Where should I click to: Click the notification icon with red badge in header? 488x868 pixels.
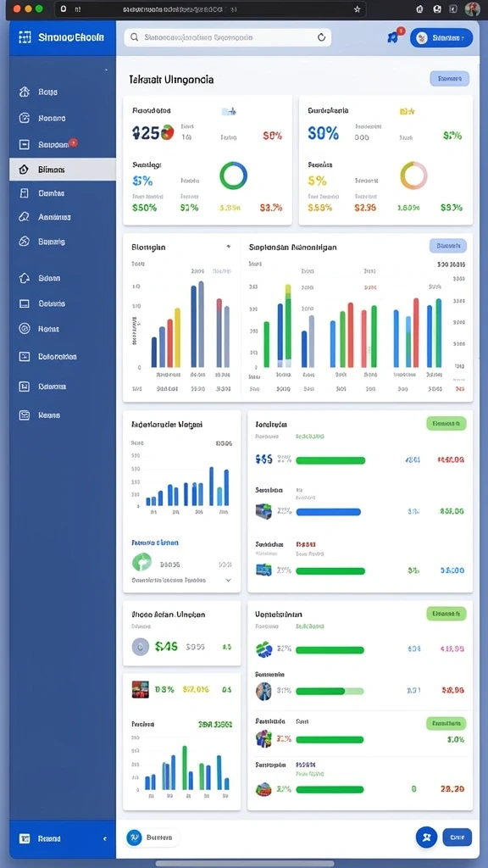(x=393, y=37)
